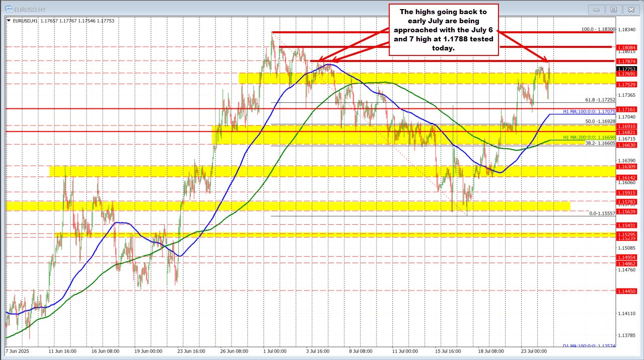Image resolution: width=644 pixels, height=360 pixels.
Task: Click price scale value 1.16390
Action: click(627, 160)
